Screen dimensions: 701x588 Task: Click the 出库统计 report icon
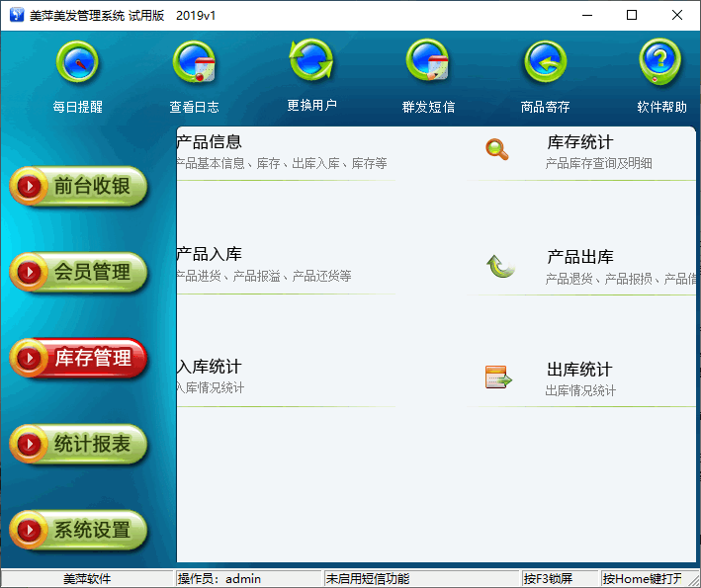point(498,378)
